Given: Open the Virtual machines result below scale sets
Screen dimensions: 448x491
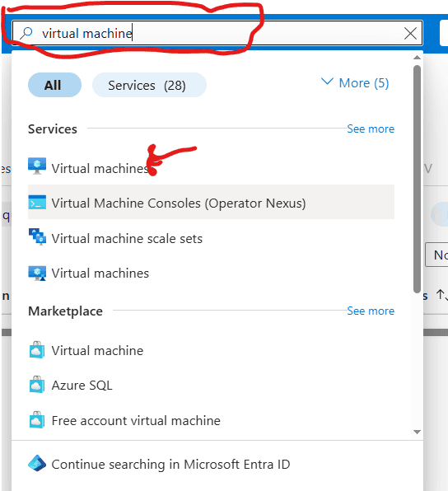Looking at the screenshot, I should 211,273.
